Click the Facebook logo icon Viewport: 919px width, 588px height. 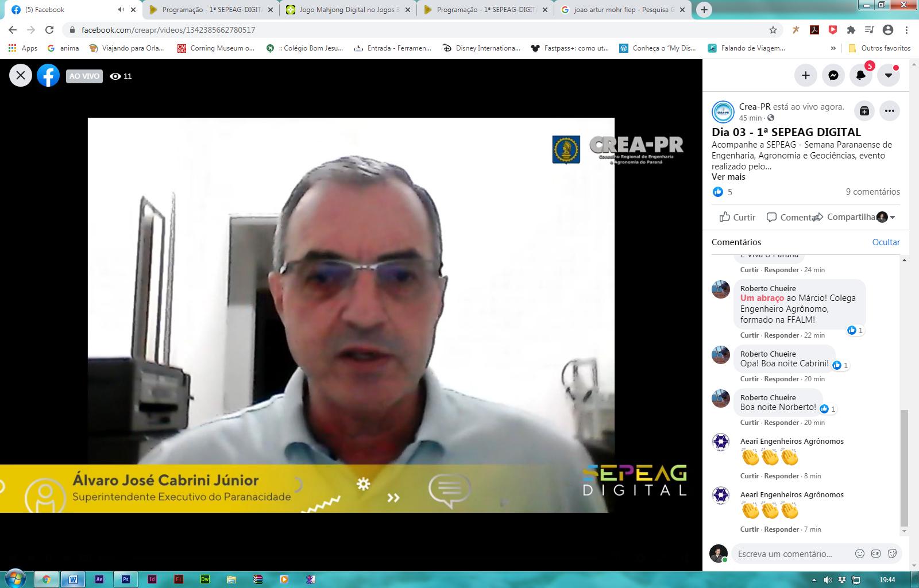pos(48,75)
